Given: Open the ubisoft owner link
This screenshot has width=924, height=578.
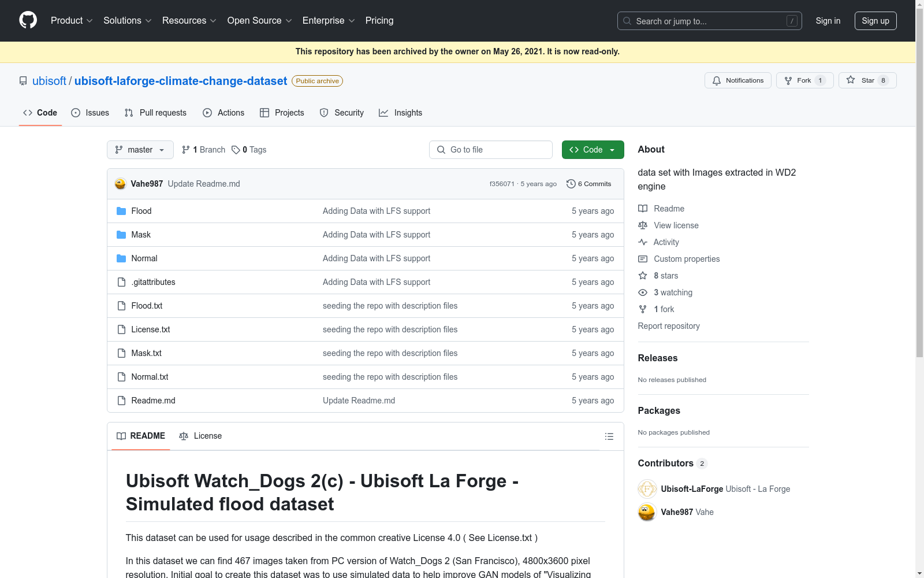Looking at the screenshot, I should [x=49, y=81].
